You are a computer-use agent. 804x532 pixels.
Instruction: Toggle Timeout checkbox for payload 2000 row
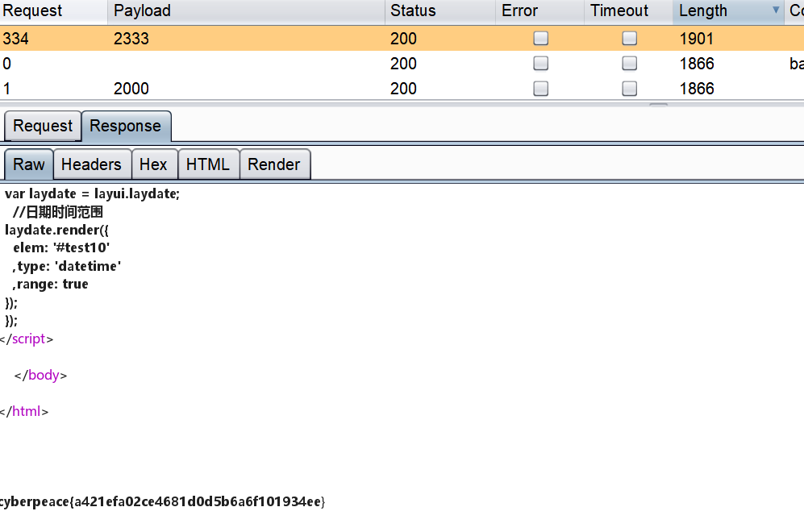click(629, 89)
